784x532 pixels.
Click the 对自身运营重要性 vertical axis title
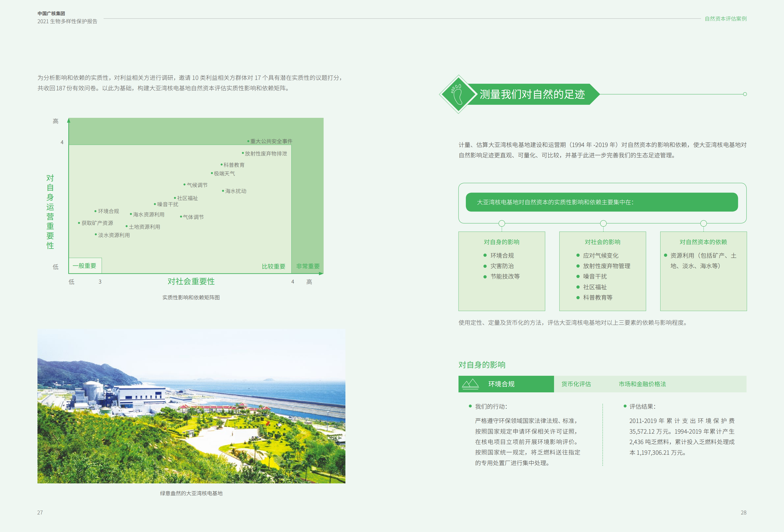[x=50, y=211]
